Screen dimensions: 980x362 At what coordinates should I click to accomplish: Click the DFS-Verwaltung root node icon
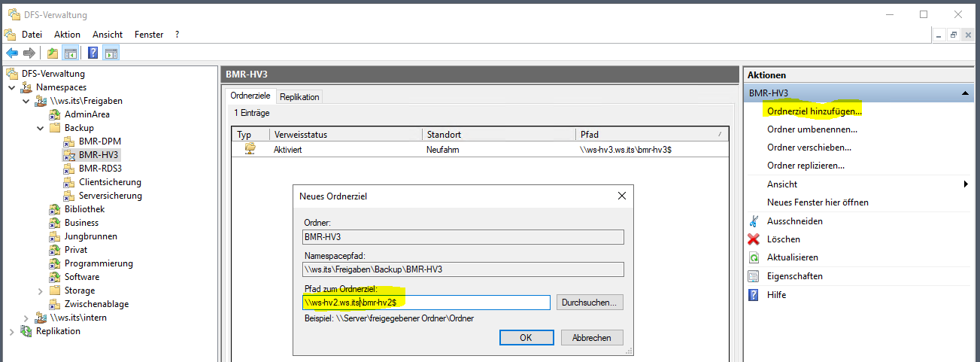(x=12, y=74)
